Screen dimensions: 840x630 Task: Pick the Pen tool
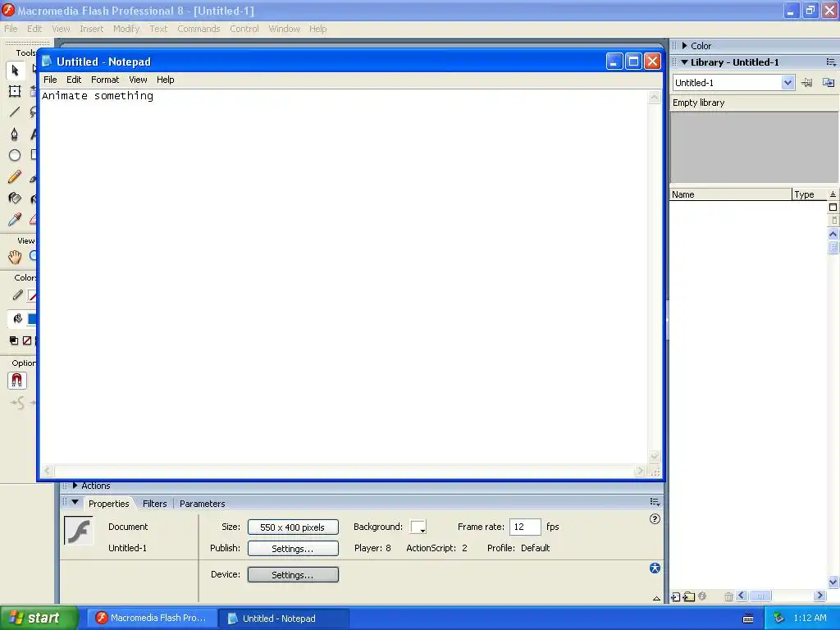pos(15,134)
